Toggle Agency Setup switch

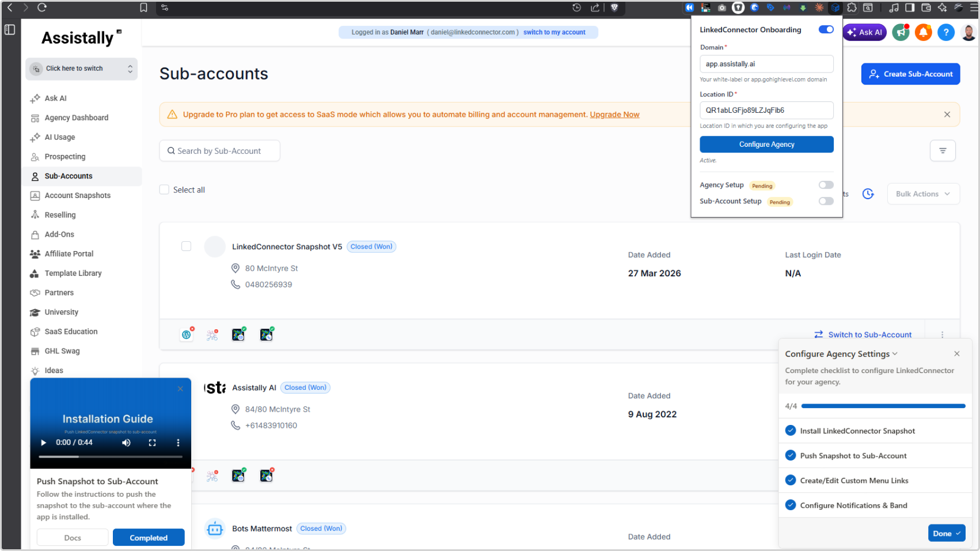tap(826, 185)
